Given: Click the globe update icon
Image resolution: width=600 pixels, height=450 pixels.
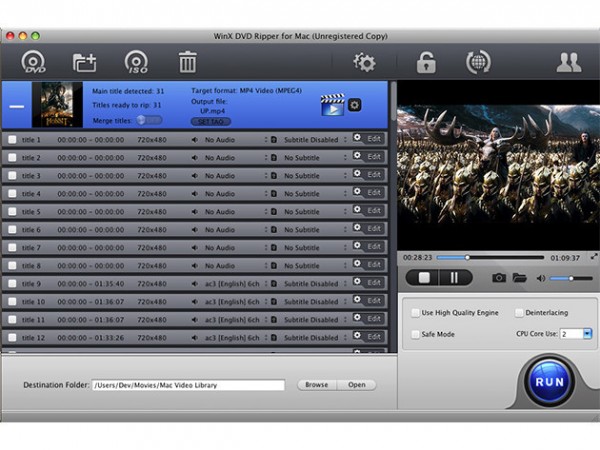Looking at the screenshot, I should pyautogui.click(x=478, y=62).
